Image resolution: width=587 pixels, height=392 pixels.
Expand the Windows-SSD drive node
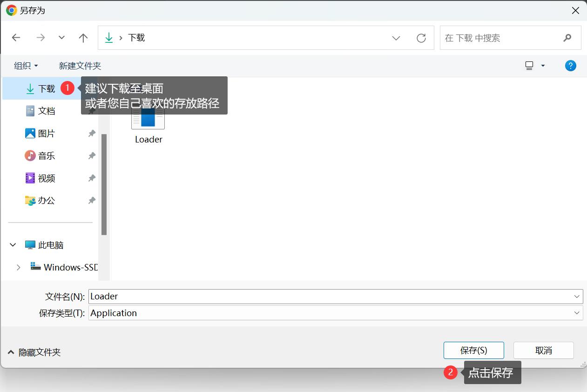(x=19, y=267)
